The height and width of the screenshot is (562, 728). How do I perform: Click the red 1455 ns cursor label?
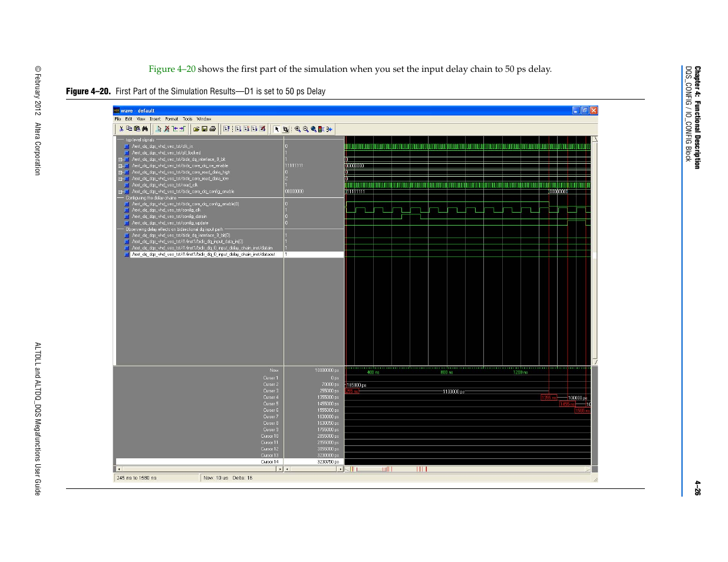coord(567,404)
